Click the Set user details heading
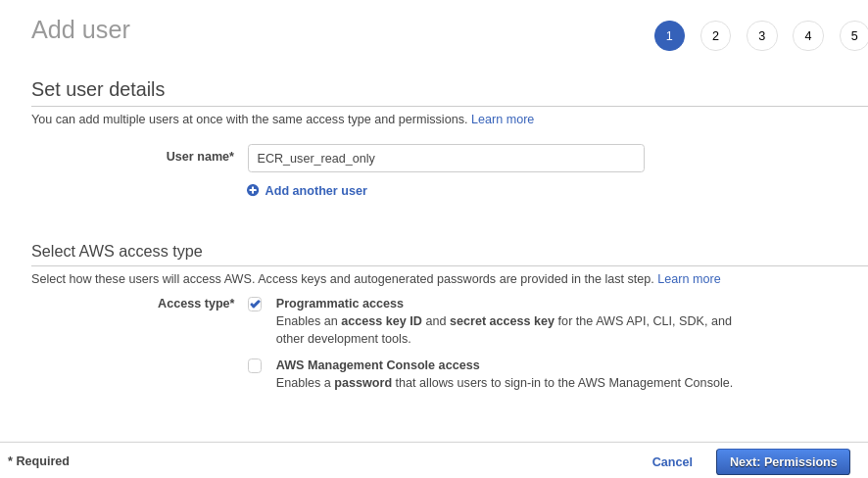 98,89
